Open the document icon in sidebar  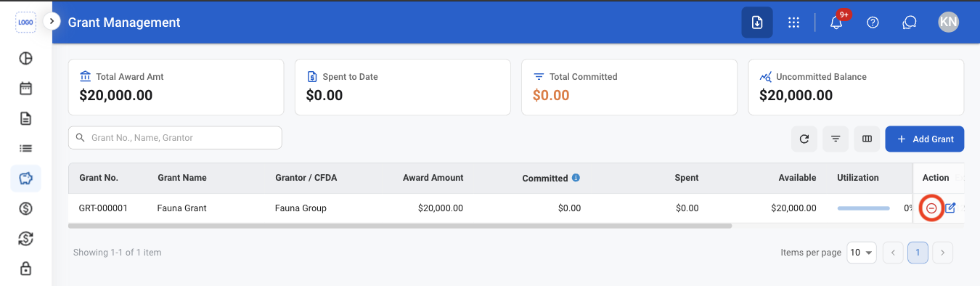click(x=25, y=118)
